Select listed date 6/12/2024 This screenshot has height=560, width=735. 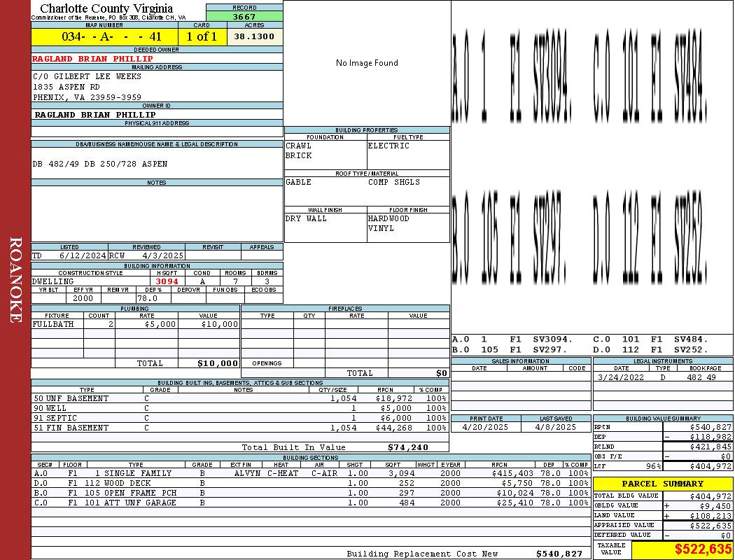83,256
